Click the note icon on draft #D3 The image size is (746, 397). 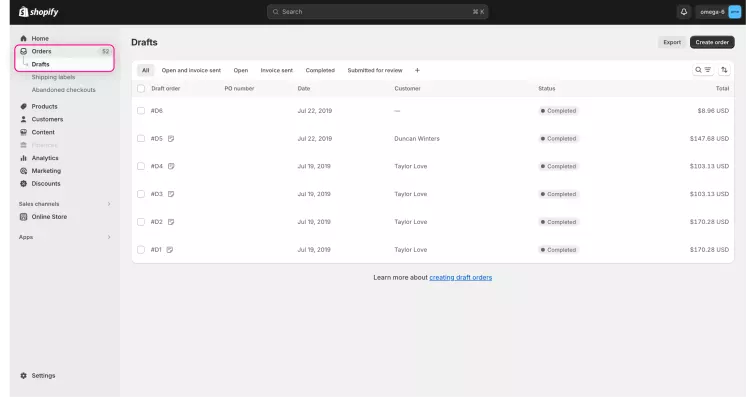tap(171, 194)
